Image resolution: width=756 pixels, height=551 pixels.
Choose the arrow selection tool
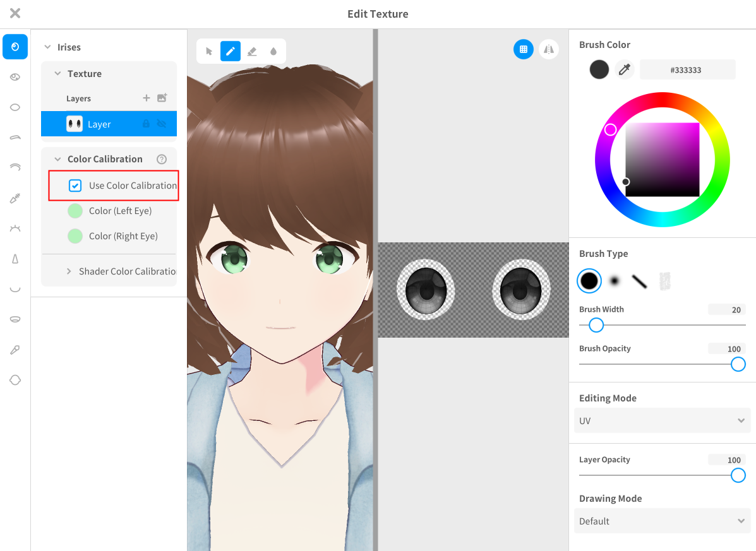[209, 51]
